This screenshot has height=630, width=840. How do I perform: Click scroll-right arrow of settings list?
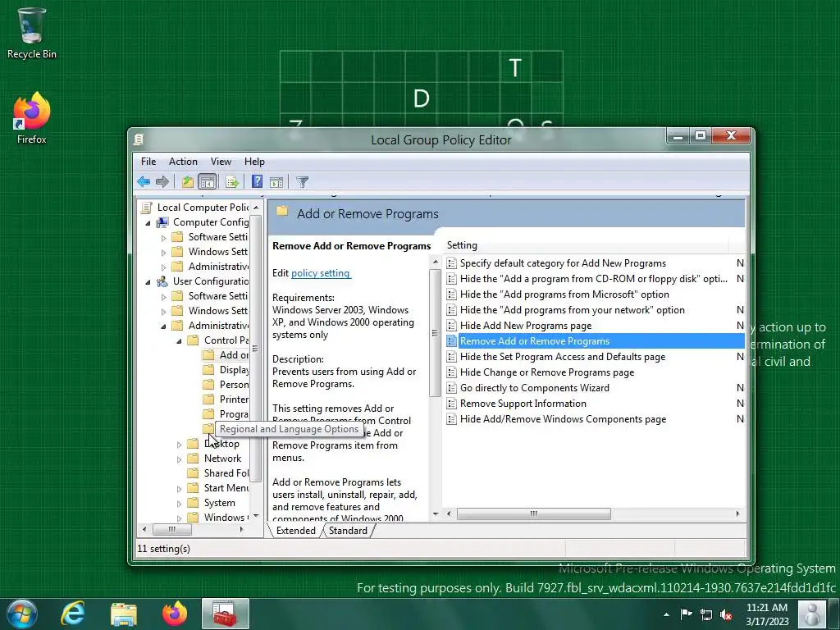pos(737,514)
